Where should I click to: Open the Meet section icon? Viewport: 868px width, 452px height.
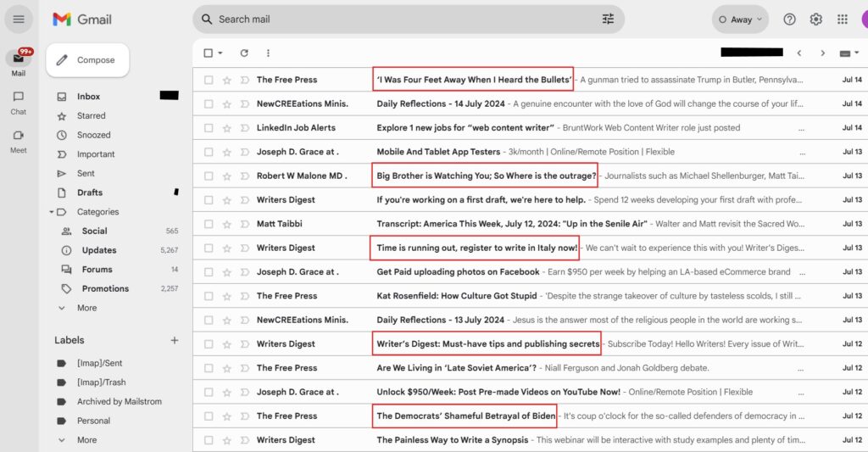pyautogui.click(x=19, y=136)
